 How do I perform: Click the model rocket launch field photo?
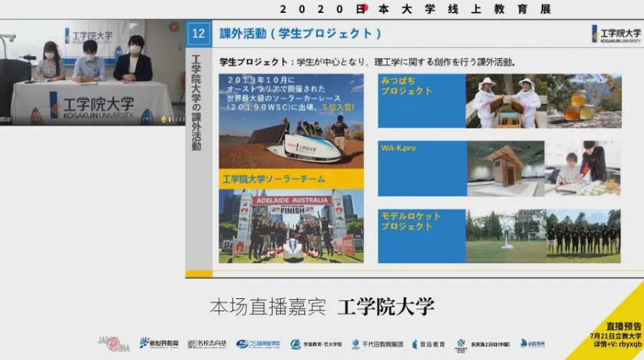click(506, 236)
